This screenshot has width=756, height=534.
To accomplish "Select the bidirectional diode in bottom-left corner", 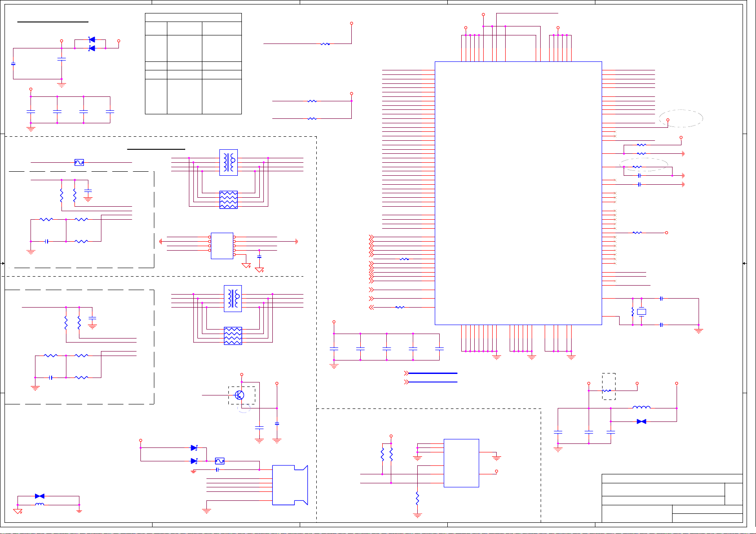I will coord(39,496).
